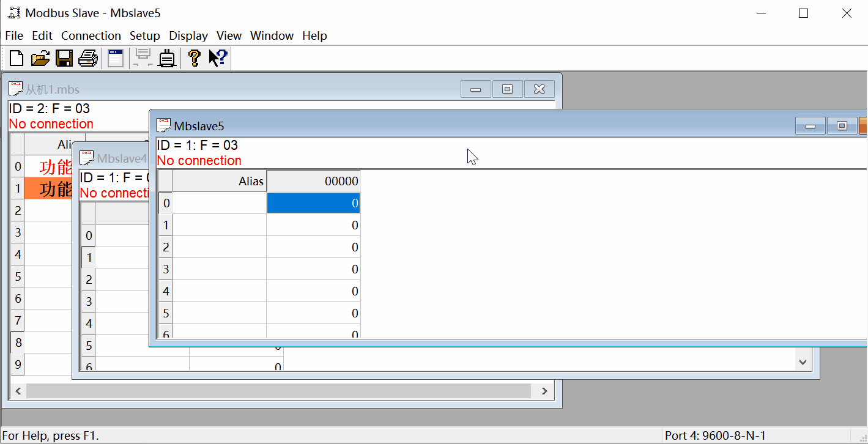Click the document icon of Mbslave4 window

click(87, 158)
